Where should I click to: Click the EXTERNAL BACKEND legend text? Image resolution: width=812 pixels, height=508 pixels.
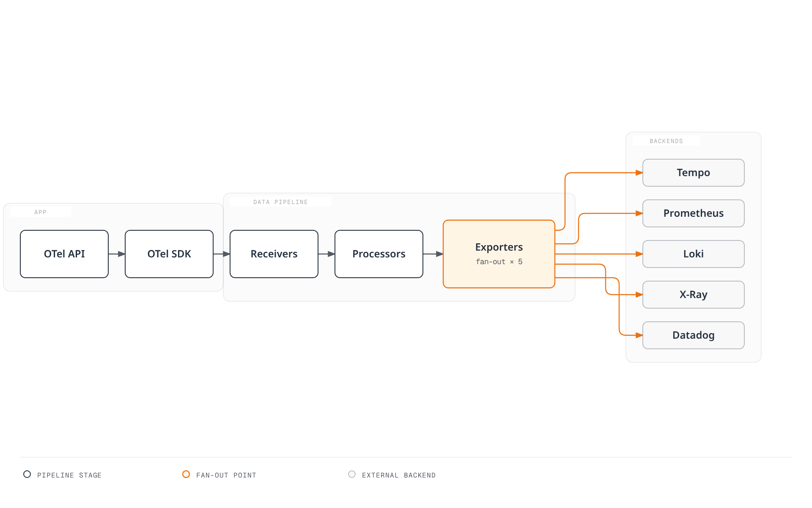[x=399, y=475]
